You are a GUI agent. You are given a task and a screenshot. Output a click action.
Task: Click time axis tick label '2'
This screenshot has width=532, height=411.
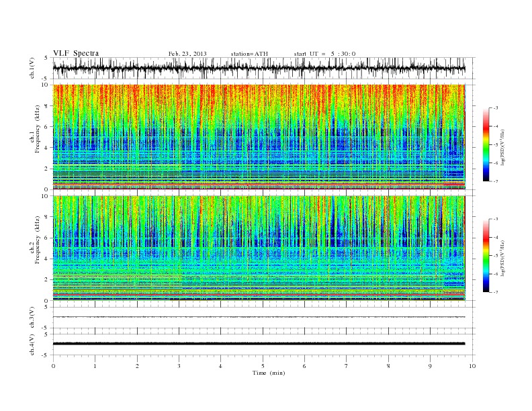tap(137, 366)
